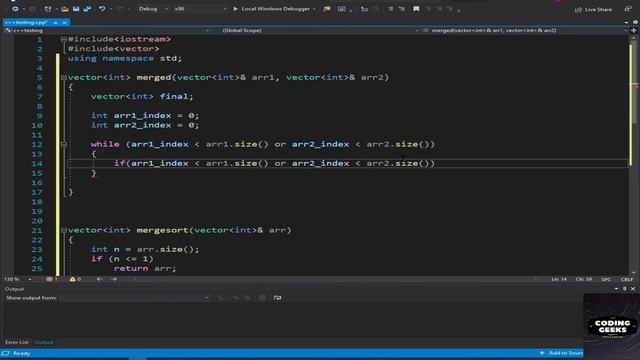The width and height of the screenshot is (640, 360).
Task: Toggle word wrap in Output panel
Action: [x=278, y=298]
